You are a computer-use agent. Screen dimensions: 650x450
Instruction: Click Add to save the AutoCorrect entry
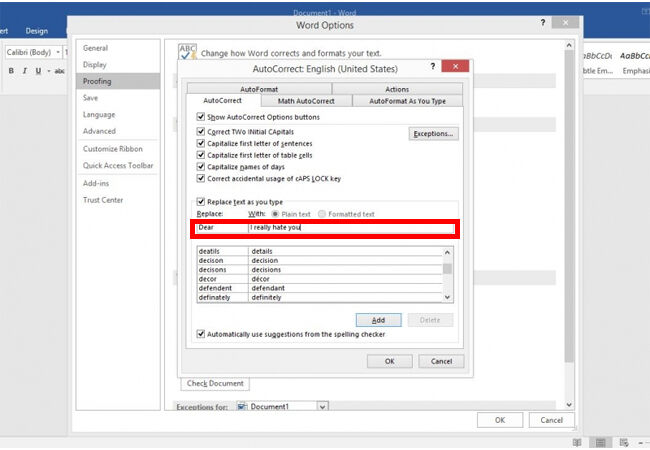pyautogui.click(x=378, y=320)
